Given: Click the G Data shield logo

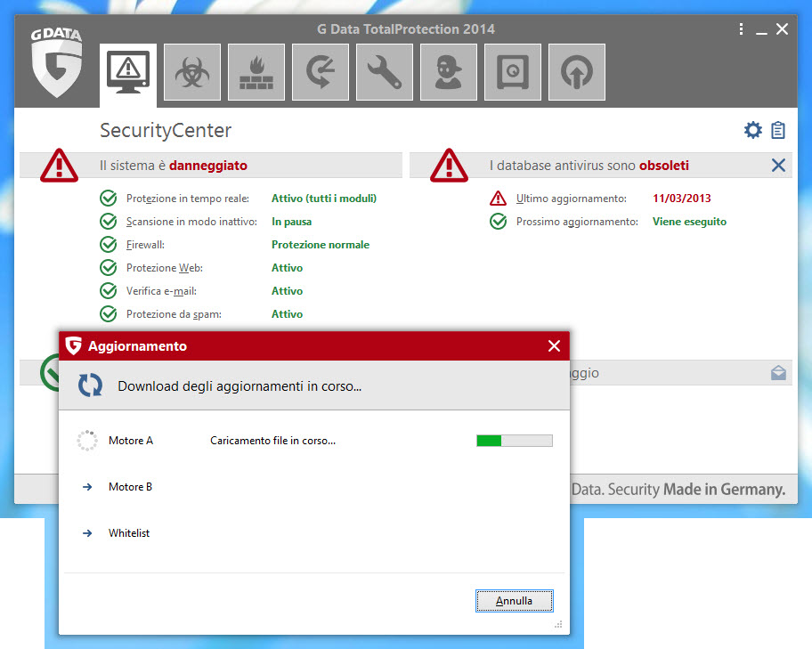Looking at the screenshot, I should (56, 62).
